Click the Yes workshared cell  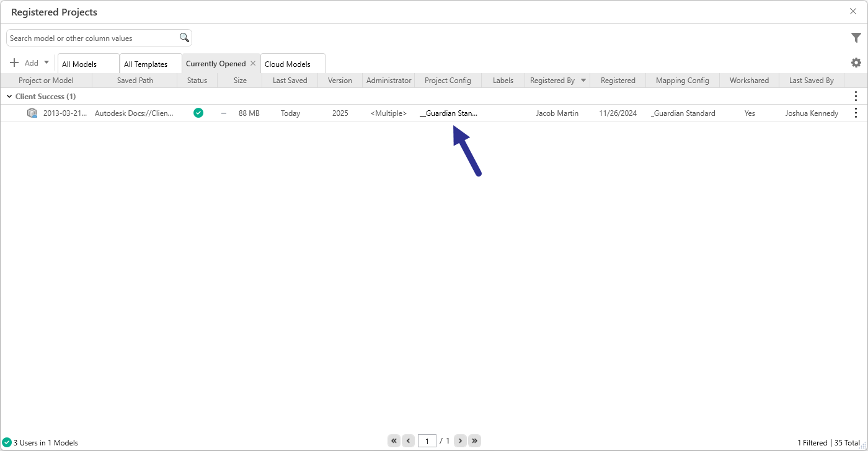[750, 113]
